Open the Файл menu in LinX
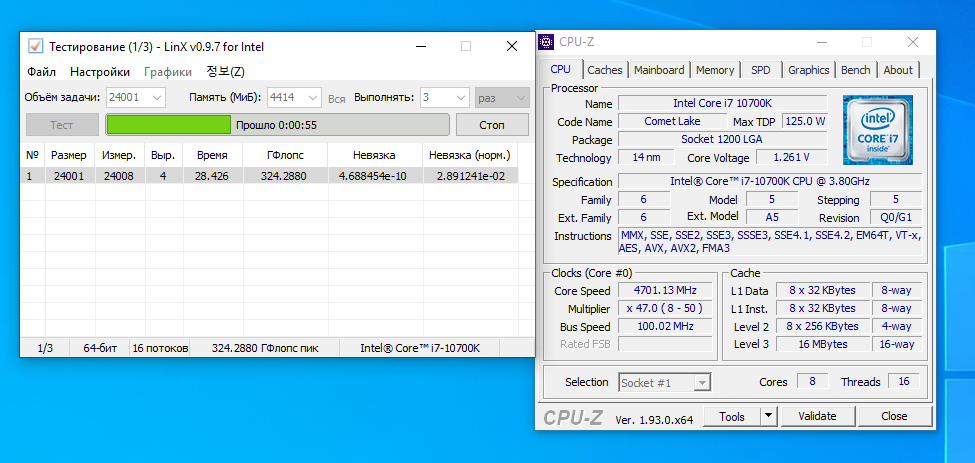This screenshot has width=975, height=463. click(x=41, y=72)
